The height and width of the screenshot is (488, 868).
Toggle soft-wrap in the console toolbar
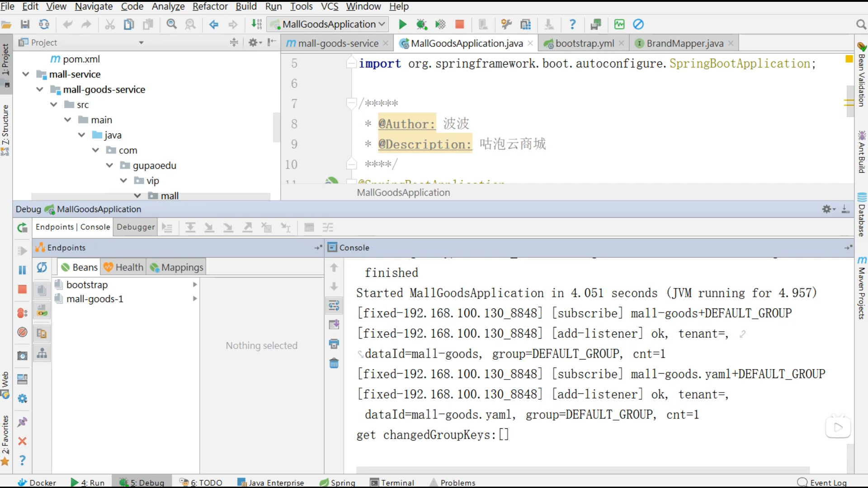[x=334, y=306]
